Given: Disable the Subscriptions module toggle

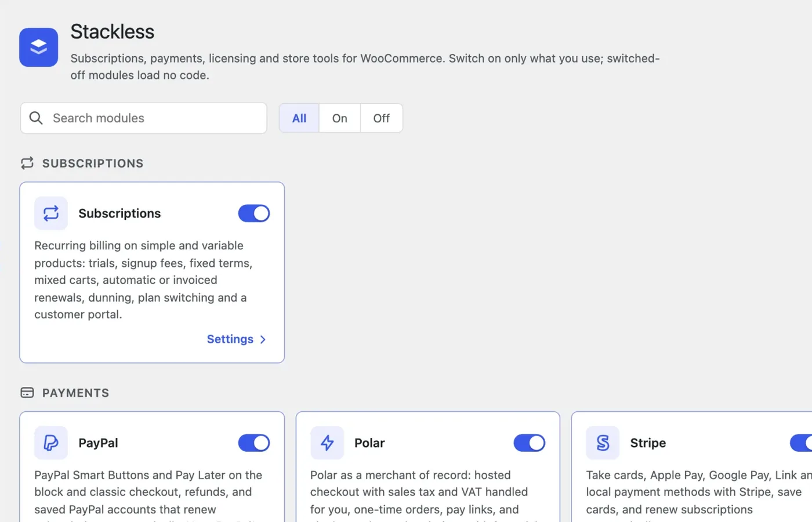Looking at the screenshot, I should click(x=254, y=213).
